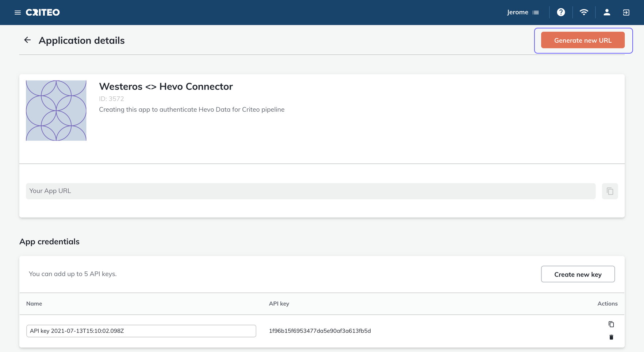Delete the API key with trash icon

pyautogui.click(x=611, y=337)
